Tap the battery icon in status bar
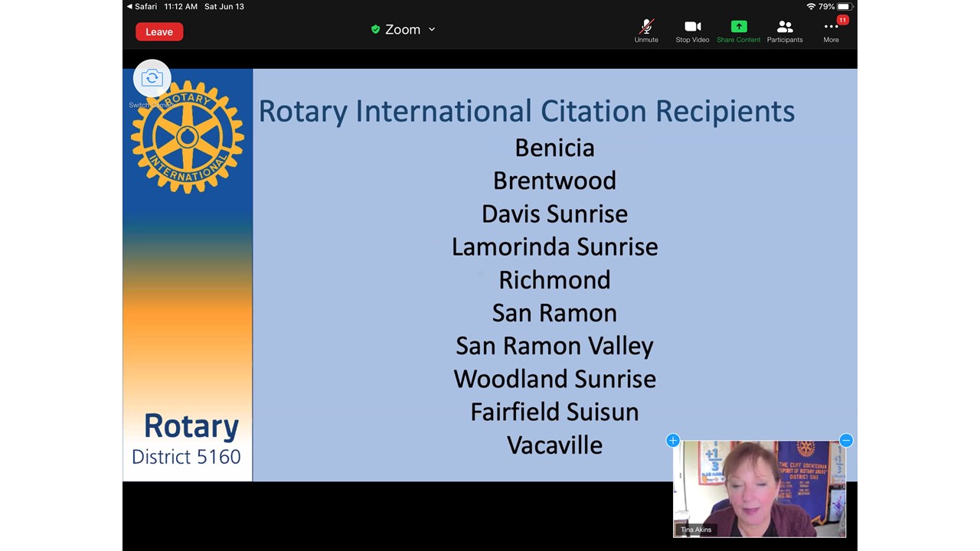The width and height of the screenshot is (980, 551). coord(844,6)
